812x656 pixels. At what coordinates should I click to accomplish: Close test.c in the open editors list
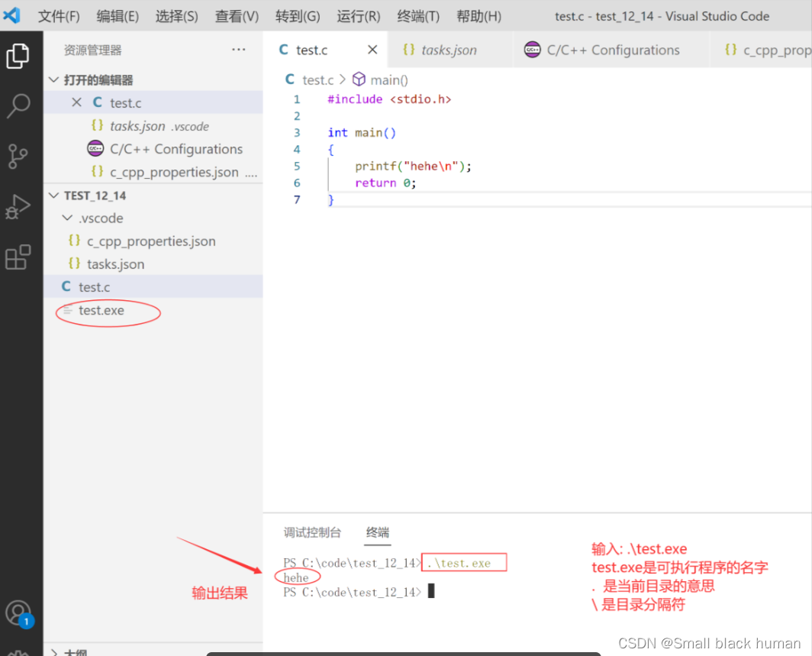point(76,102)
